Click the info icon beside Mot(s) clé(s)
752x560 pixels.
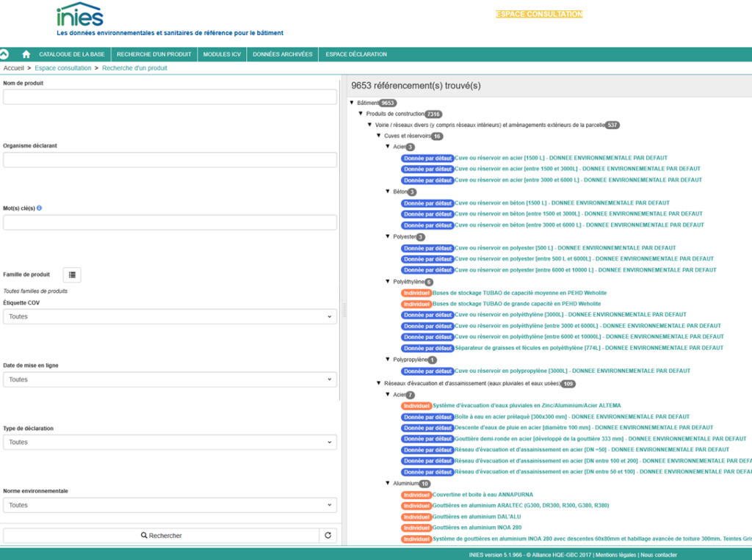(39, 208)
